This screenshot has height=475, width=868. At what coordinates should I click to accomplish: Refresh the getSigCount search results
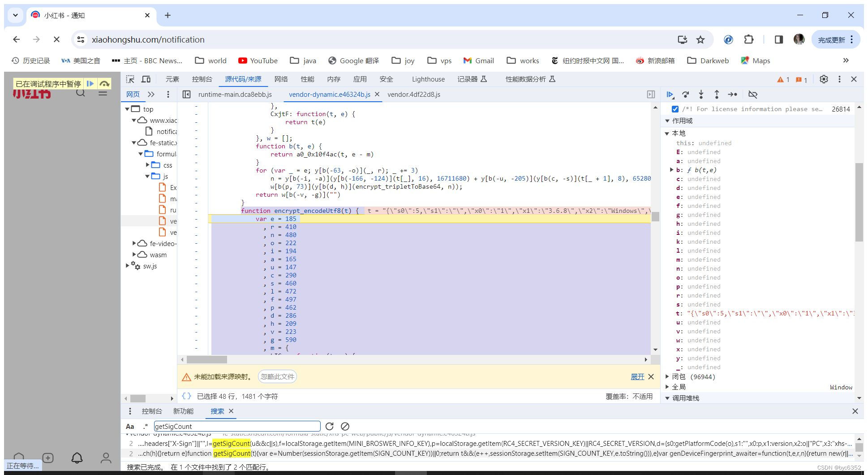point(330,426)
